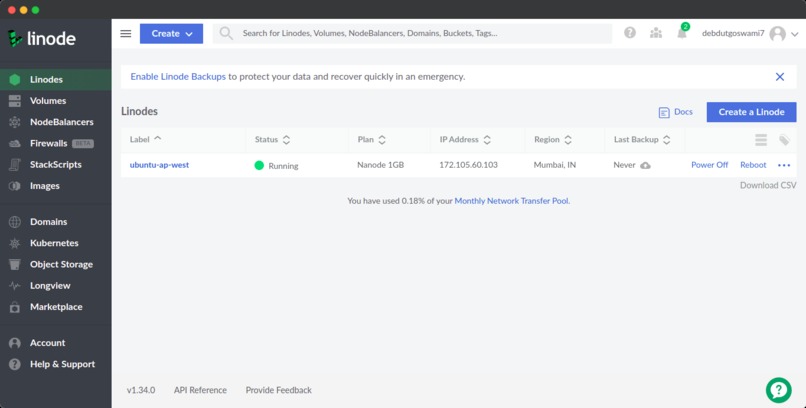Open the Create dropdown button

pos(171,33)
